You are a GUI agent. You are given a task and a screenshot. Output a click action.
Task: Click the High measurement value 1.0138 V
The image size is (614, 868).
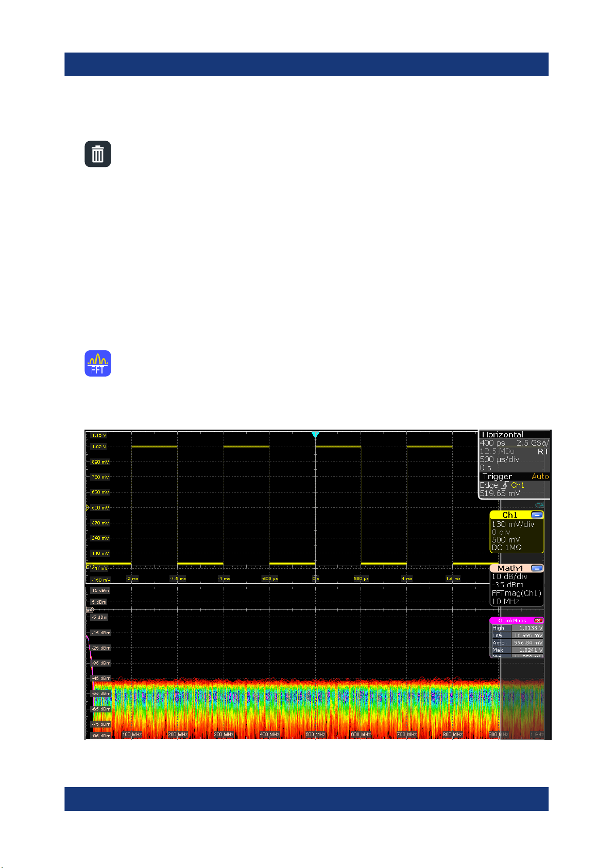tap(527, 628)
